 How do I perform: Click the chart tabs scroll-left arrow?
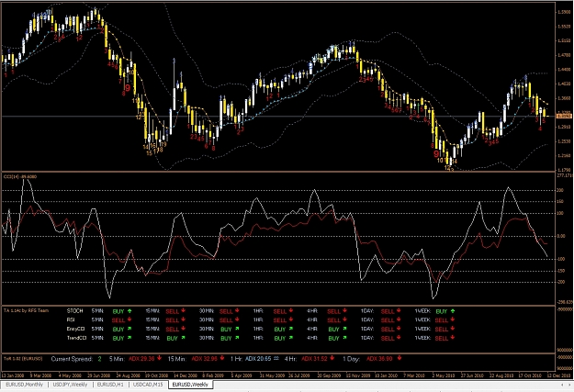[x=562, y=385]
